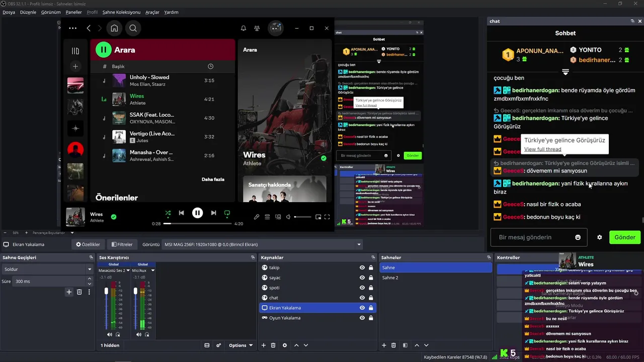
Task: Open Araçlar menu
Action: click(152, 12)
